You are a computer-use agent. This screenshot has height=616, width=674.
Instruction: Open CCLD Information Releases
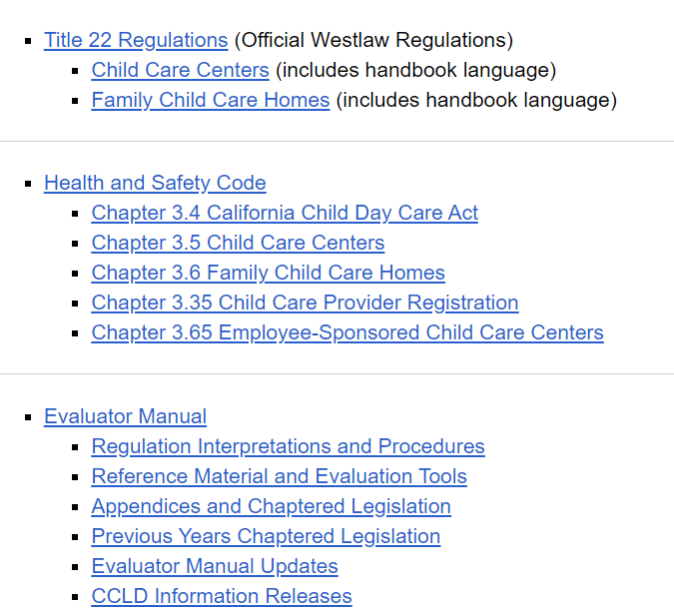(x=222, y=597)
